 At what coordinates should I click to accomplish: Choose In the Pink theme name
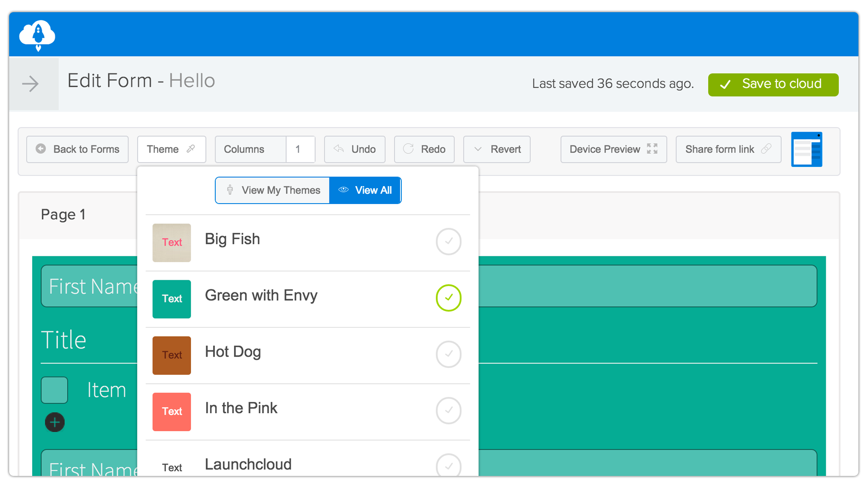pyautogui.click(x=241, y=408)
